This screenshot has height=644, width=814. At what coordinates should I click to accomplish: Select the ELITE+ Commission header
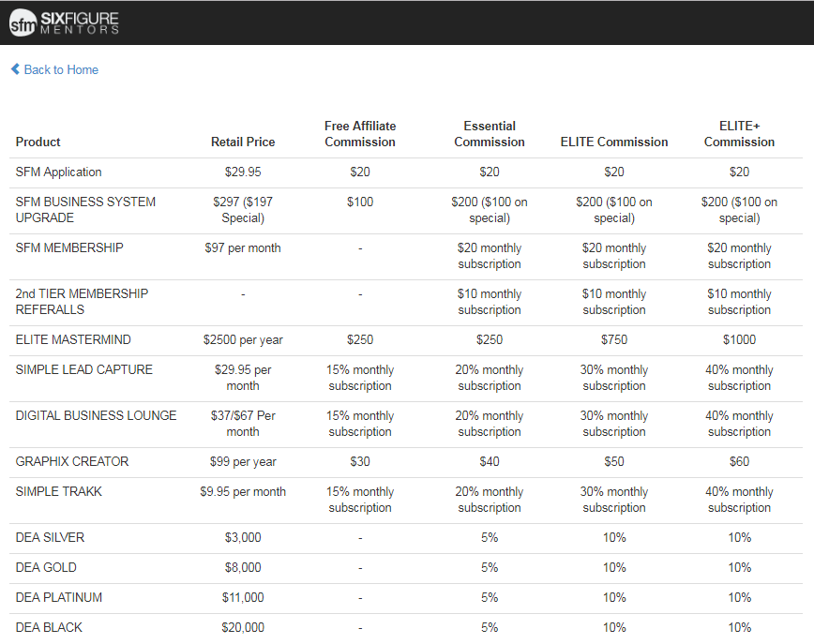point(739,134)
